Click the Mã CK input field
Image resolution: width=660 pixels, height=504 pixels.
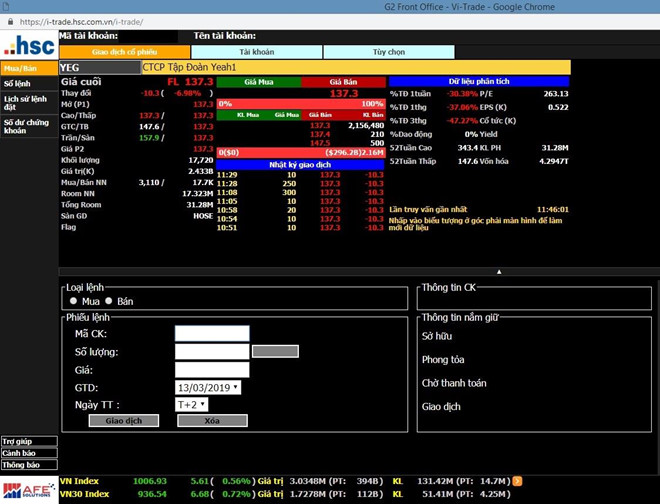(211, 334)
